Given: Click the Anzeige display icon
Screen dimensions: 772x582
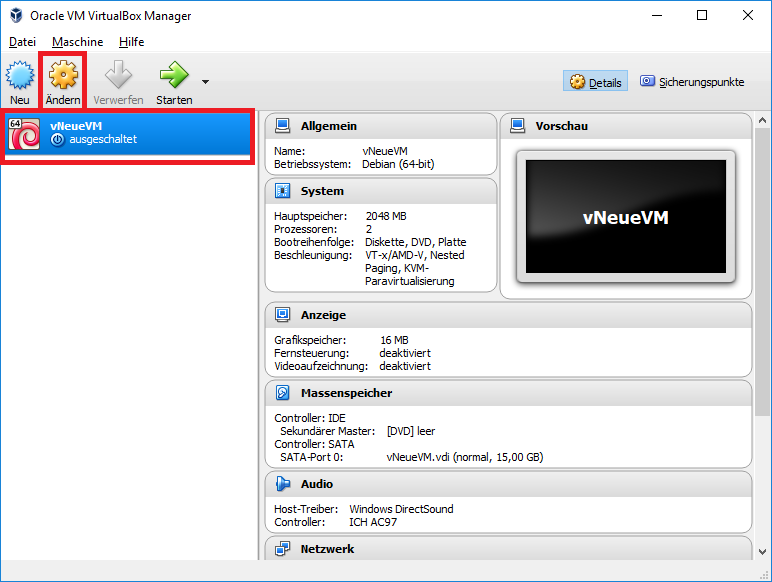Looking at the screenshot, I should pos(283,315).
